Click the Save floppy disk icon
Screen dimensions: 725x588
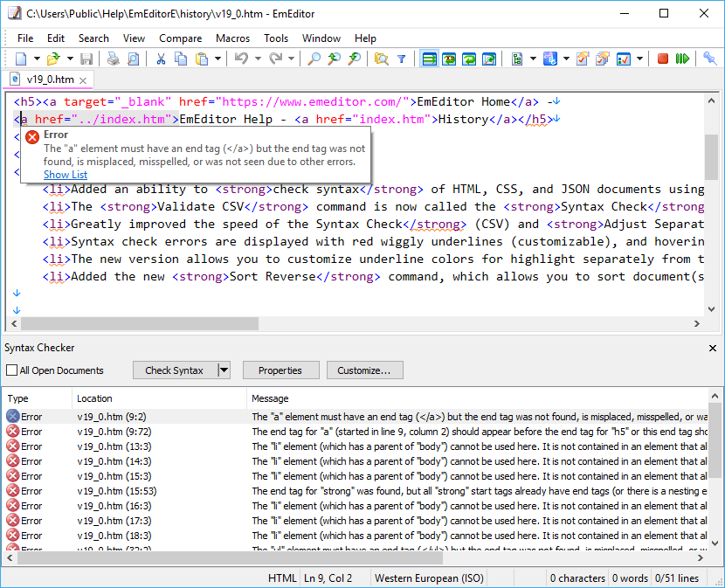[x=86, y=59]
